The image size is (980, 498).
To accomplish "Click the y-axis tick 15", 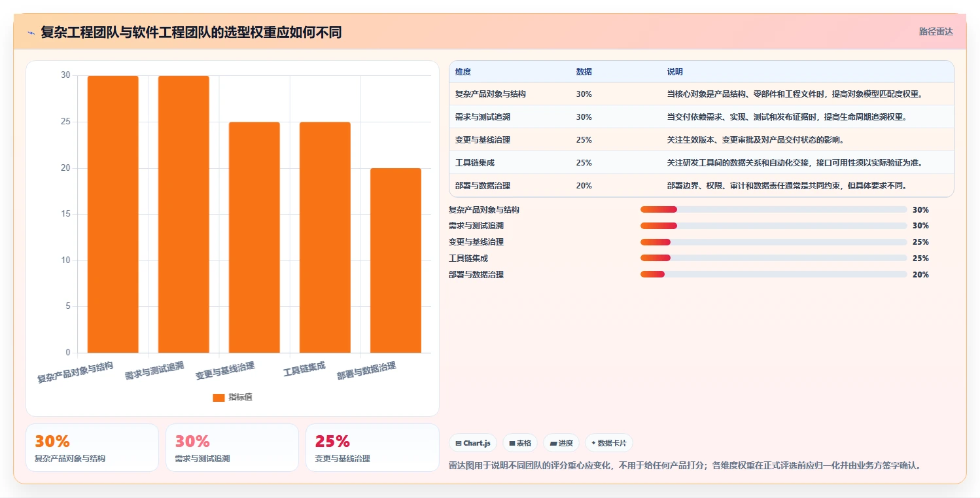I will [x=65, y=215].
